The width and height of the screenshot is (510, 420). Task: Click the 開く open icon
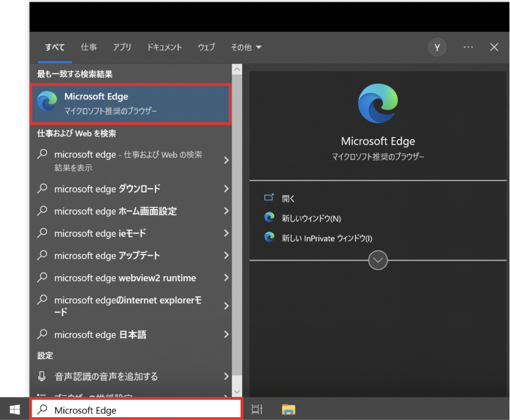pyautogui.click(x=269, y=197)
